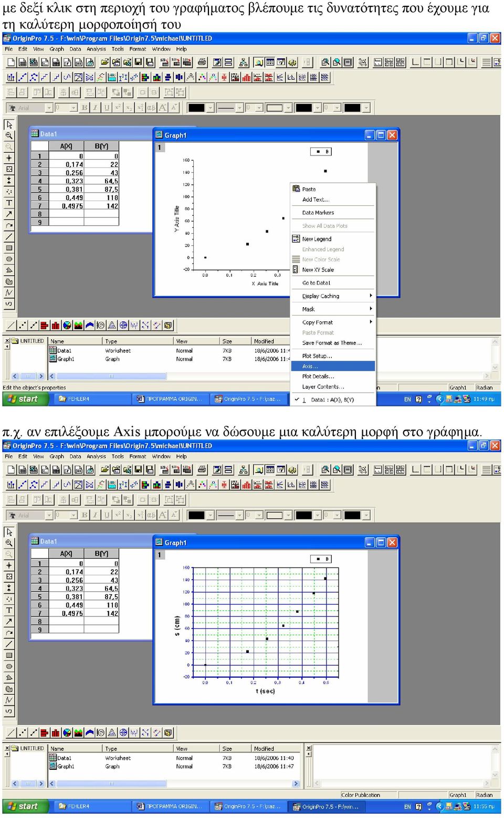Image resolution: width=504 pixels, height=818 pixels.
Task: Choose Curved Arrow tool in gridded-graph screenshot
Action: pos(9,633)
